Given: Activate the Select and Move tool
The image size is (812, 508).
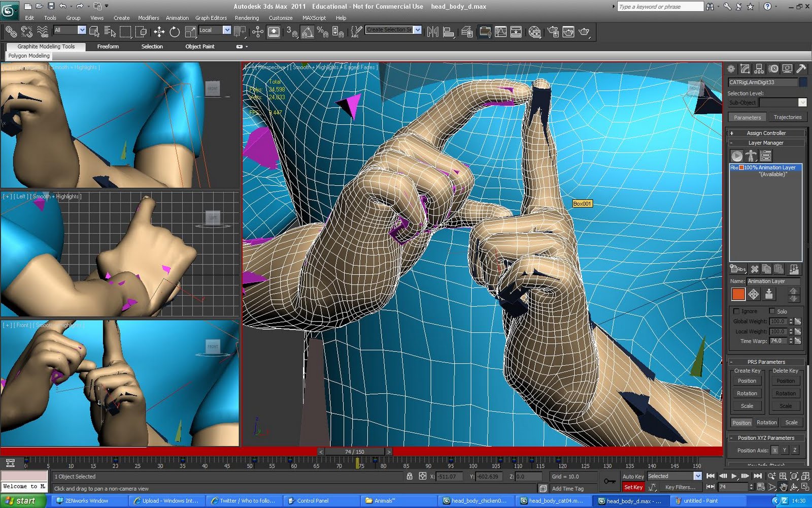Looking at the screenshot, I should tap(159, 31).
